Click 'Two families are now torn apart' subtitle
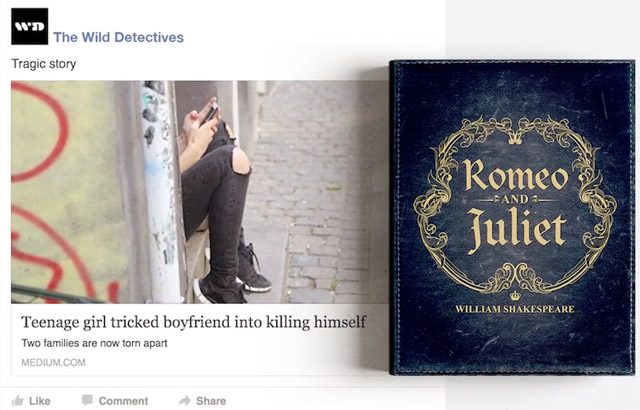Screen dimensions: 640x410 (94, 343)
